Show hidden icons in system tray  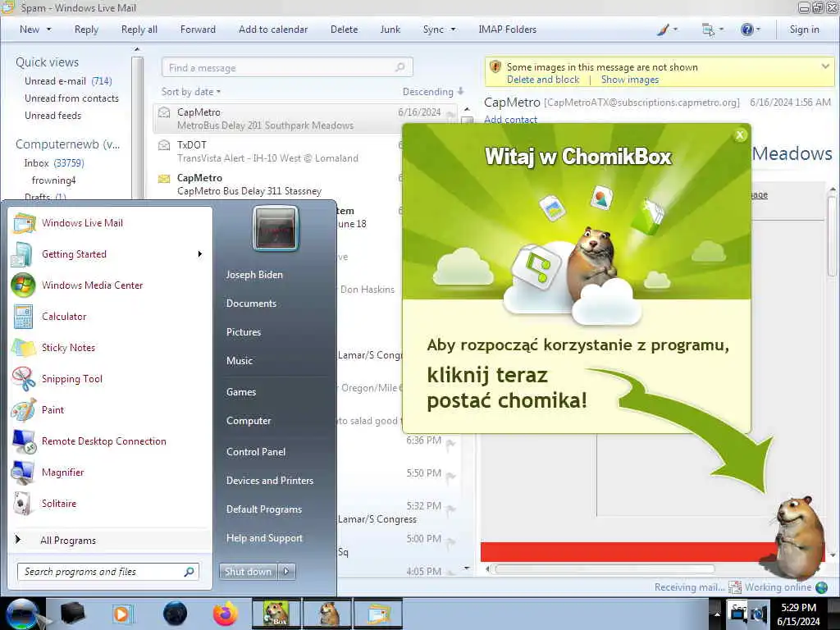[x=716, y=614]
